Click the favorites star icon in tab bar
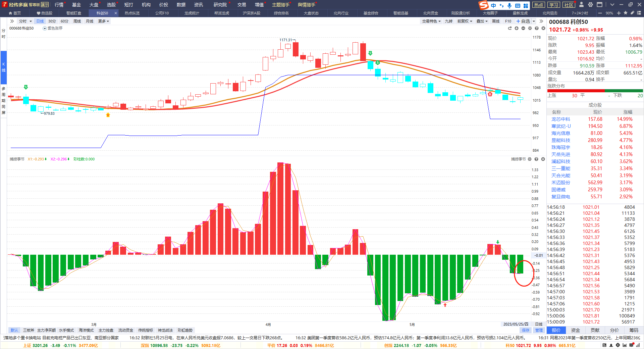This screenshot has height=349, width=644. point(626,13)
